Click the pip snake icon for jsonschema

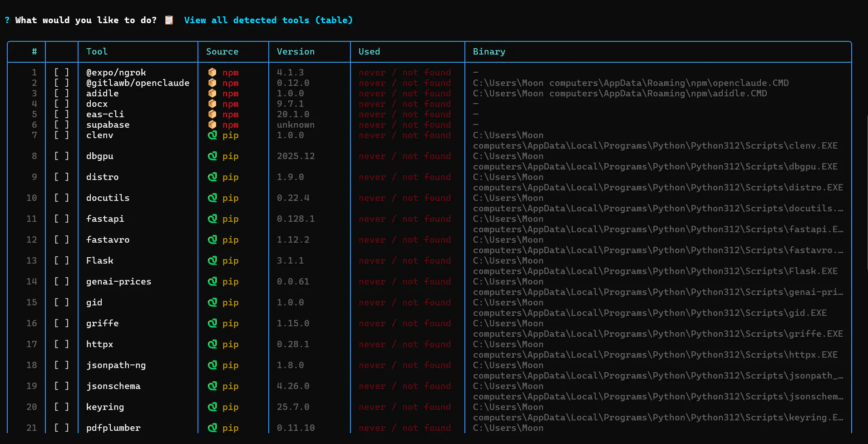[212, 386]
